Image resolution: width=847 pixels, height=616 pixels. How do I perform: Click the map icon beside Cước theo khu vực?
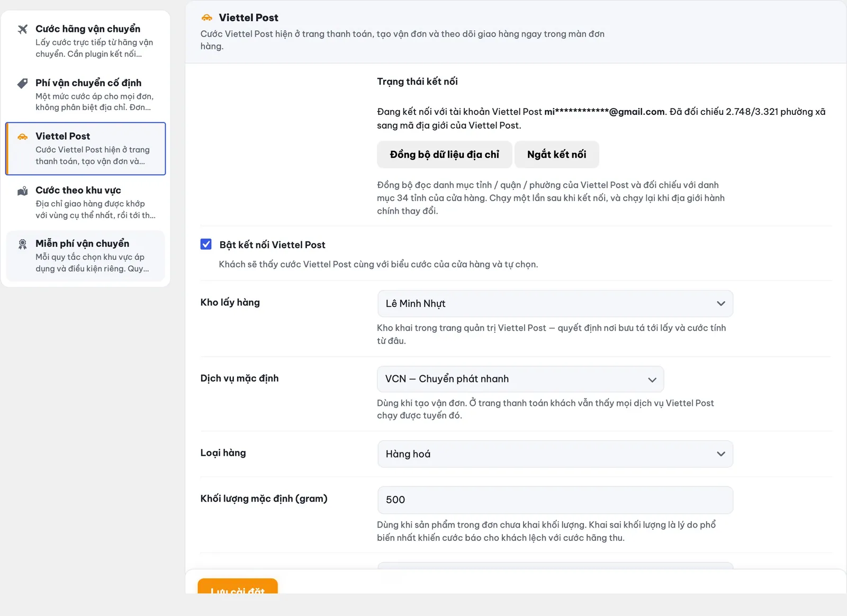tap(22, 191)
